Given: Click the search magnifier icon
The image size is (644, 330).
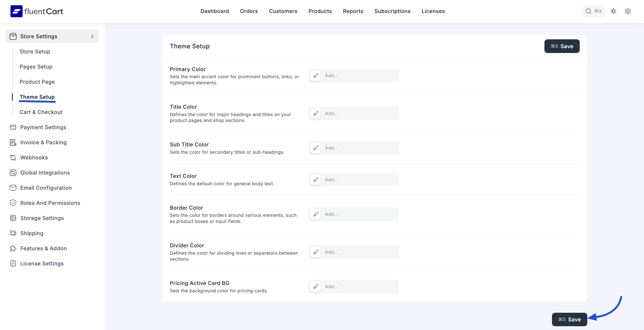Looking at the screenshot, I should pos(588,11).
